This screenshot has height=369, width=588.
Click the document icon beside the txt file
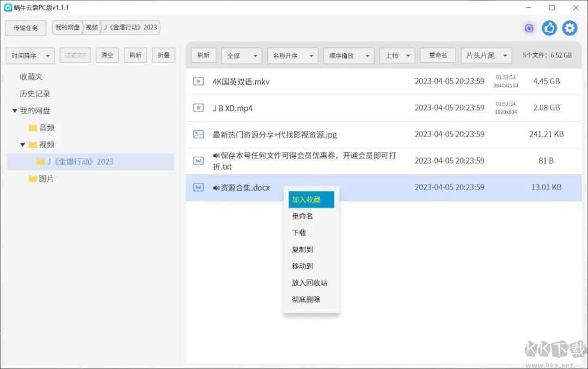198,161
